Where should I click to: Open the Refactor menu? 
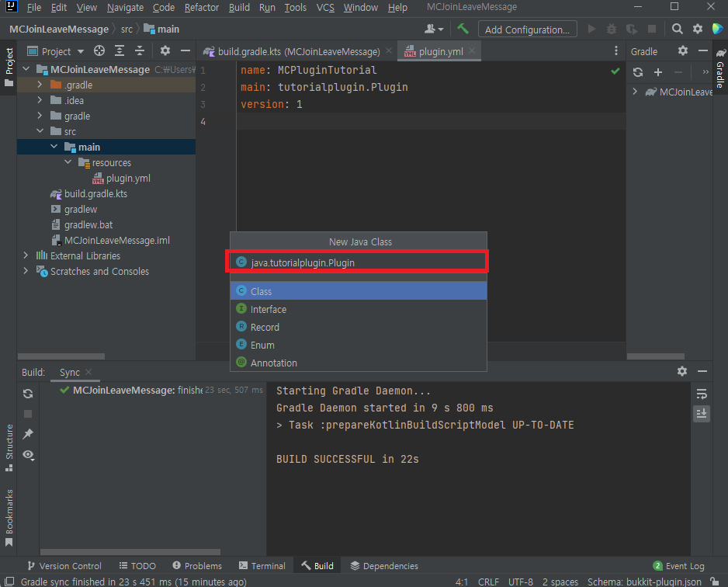pyautogui.click(x=202, y=8)
